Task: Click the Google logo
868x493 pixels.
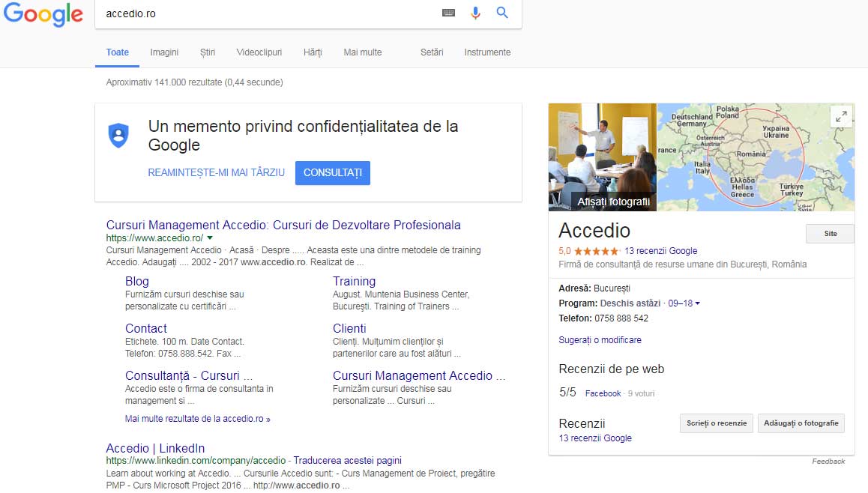Action: pos(43,15)
